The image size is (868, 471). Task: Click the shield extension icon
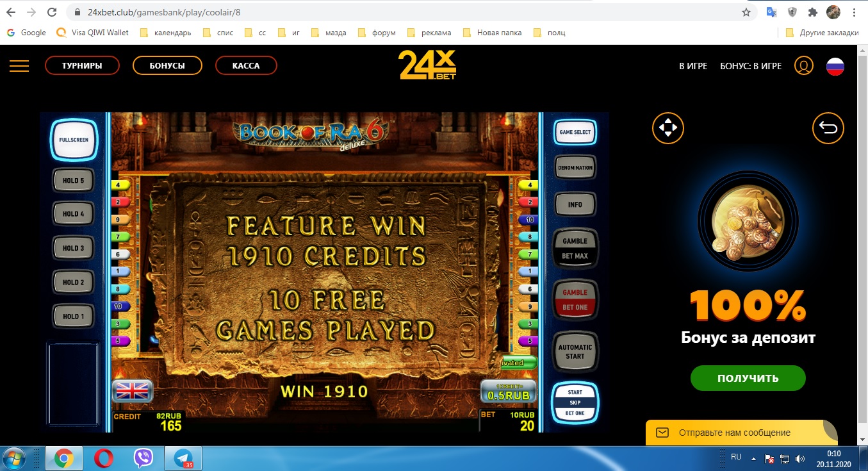pyautogui.click(x=792, y=12)
